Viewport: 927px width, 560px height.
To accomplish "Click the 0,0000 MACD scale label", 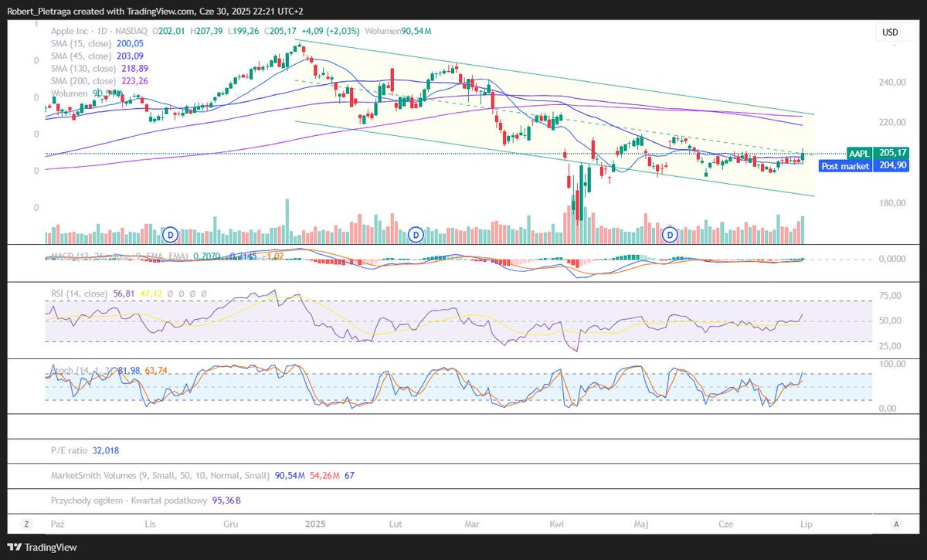I will point(891,258).
